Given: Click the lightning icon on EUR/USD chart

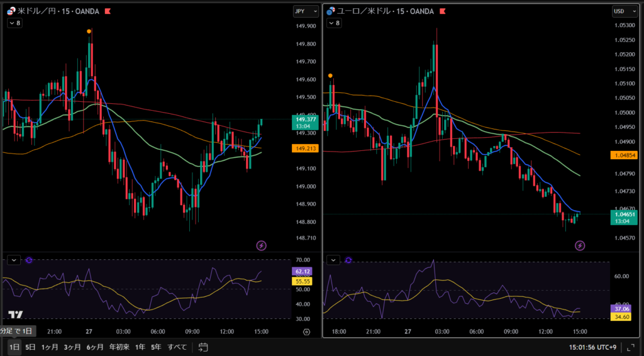Looking at the screenshot, I should pyautogui.click(x=580, y=245).
